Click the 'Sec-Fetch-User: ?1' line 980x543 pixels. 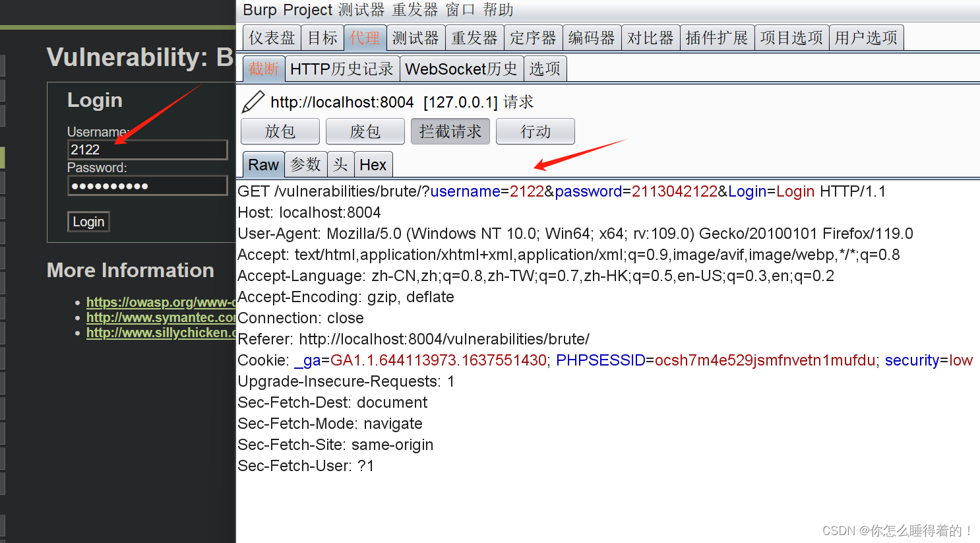(306, 466)
